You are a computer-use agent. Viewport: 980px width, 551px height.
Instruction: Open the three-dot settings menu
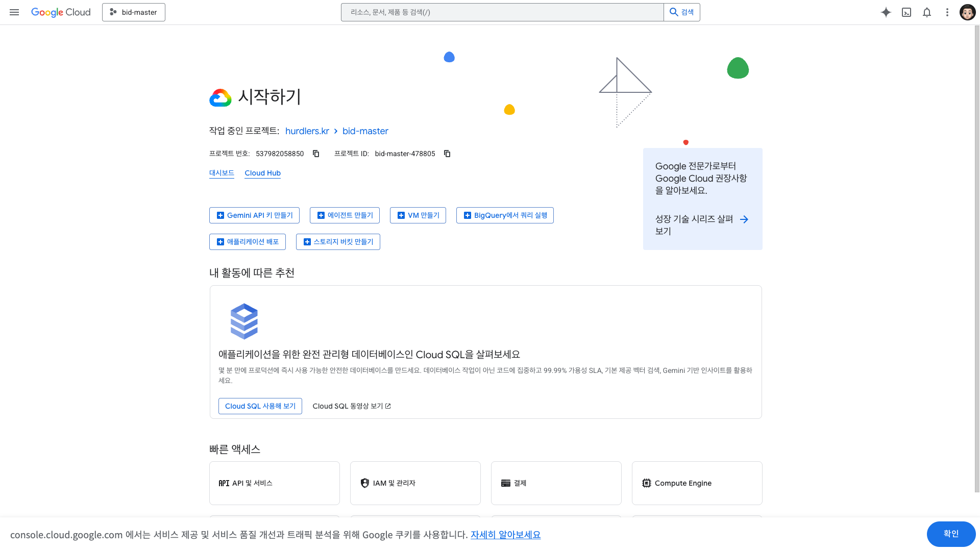(x=947, y=12)
